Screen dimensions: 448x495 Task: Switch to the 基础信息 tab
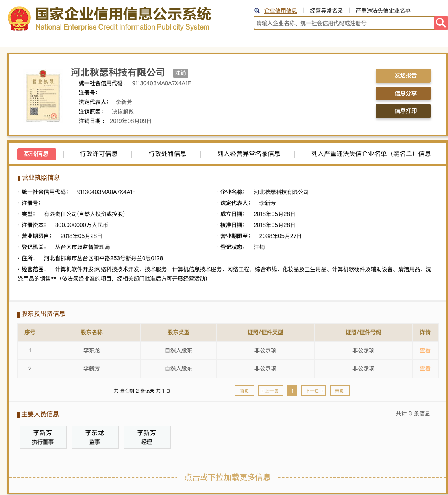tap(36, 154)
